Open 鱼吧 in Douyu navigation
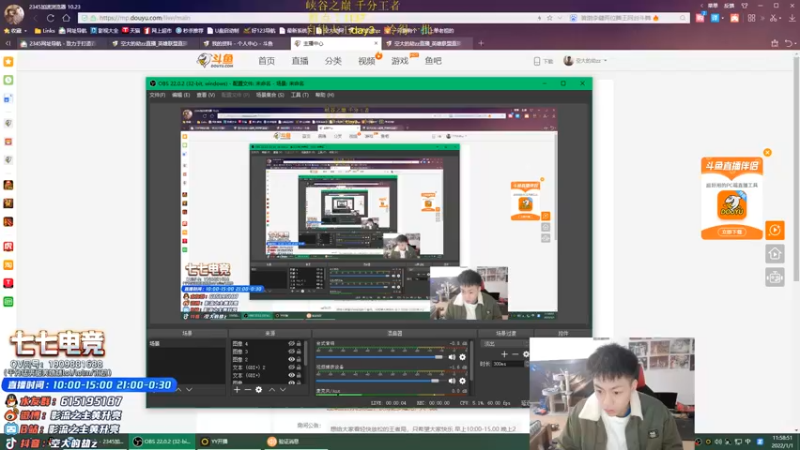 pyautogui.click(x=433, y=61)
